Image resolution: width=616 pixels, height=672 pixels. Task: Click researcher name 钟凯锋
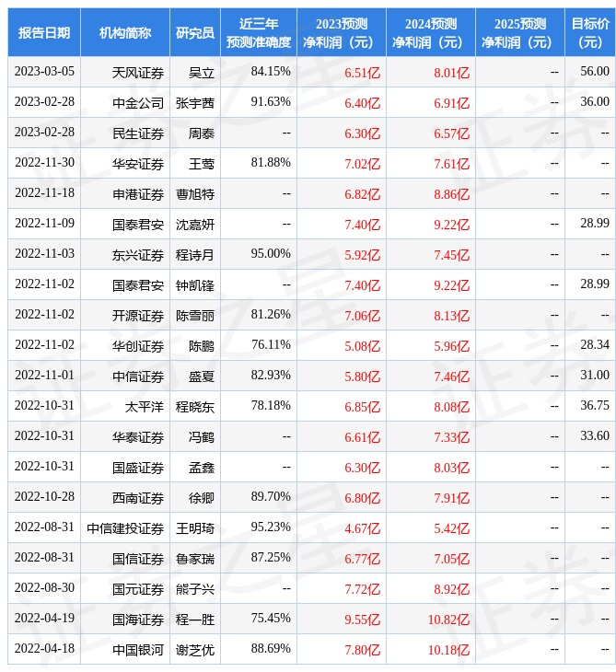coord(195,285)
